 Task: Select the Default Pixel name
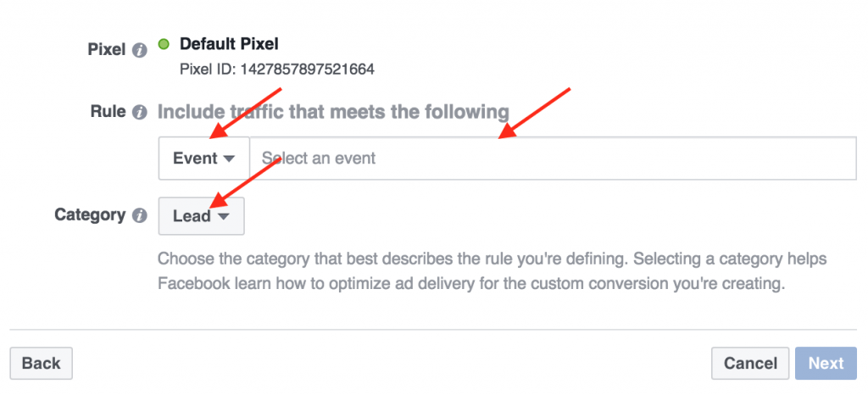(x=229, y=43)
